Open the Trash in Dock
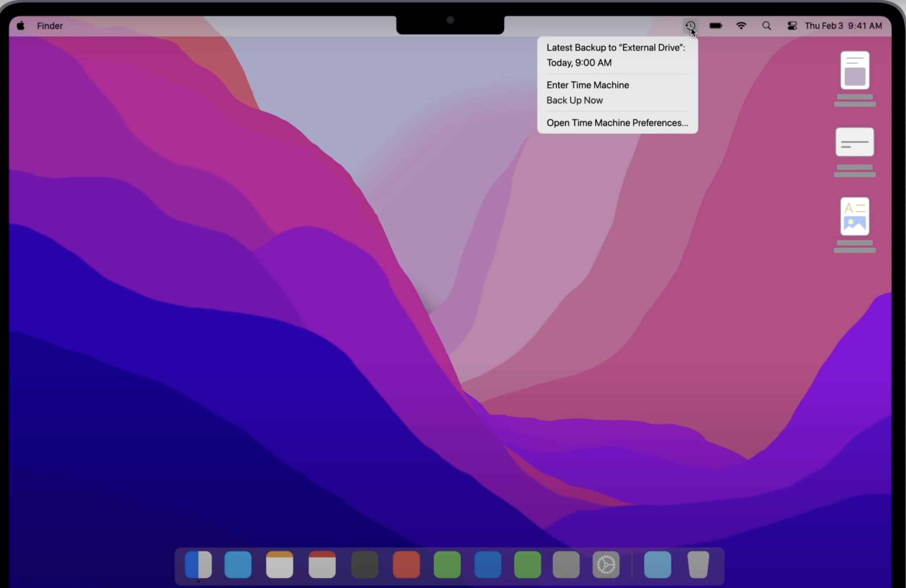The width and height of the screenshot is (906, 588). coord(698,564)
